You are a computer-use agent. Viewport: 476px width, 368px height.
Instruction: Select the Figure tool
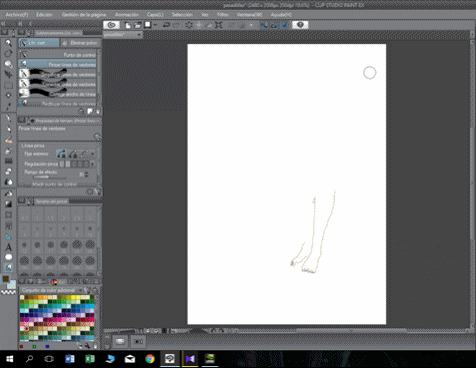(8, 215)
